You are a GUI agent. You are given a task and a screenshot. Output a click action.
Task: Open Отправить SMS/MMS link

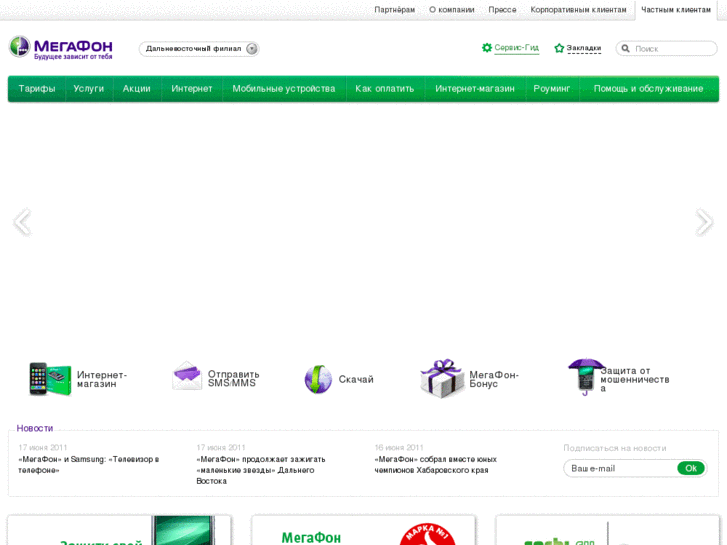(x=234, y=378)
